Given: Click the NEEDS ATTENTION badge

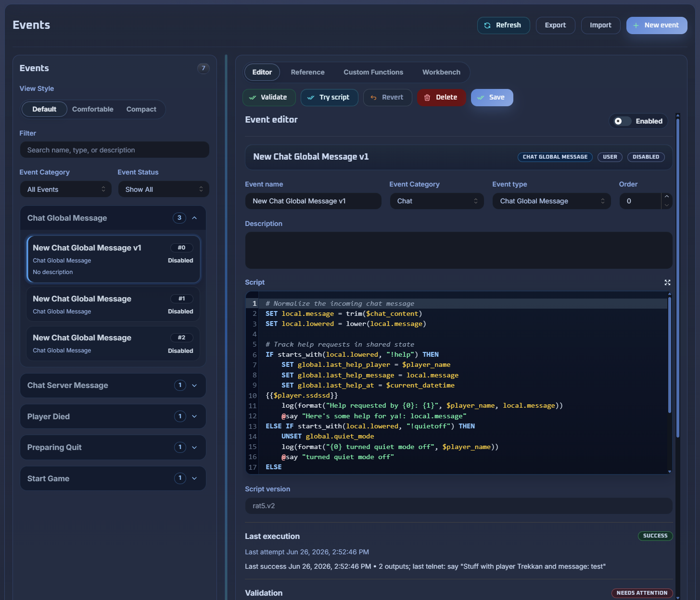Looking at the screenshot, I should click(642, 593).
